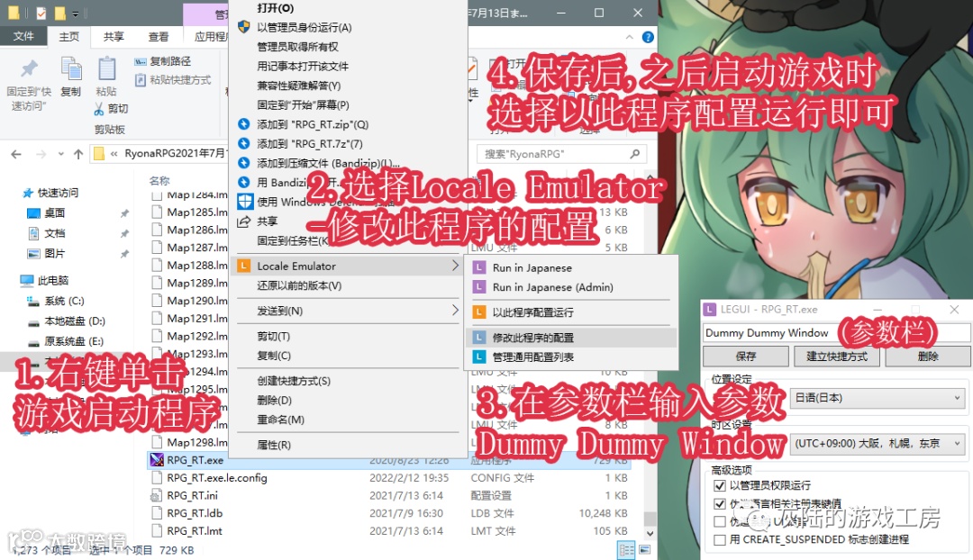Viewport: 973px width, 560px height.
Task: Toggle the second checked LEGUI advanced option
Action: [x=720, y=503]
